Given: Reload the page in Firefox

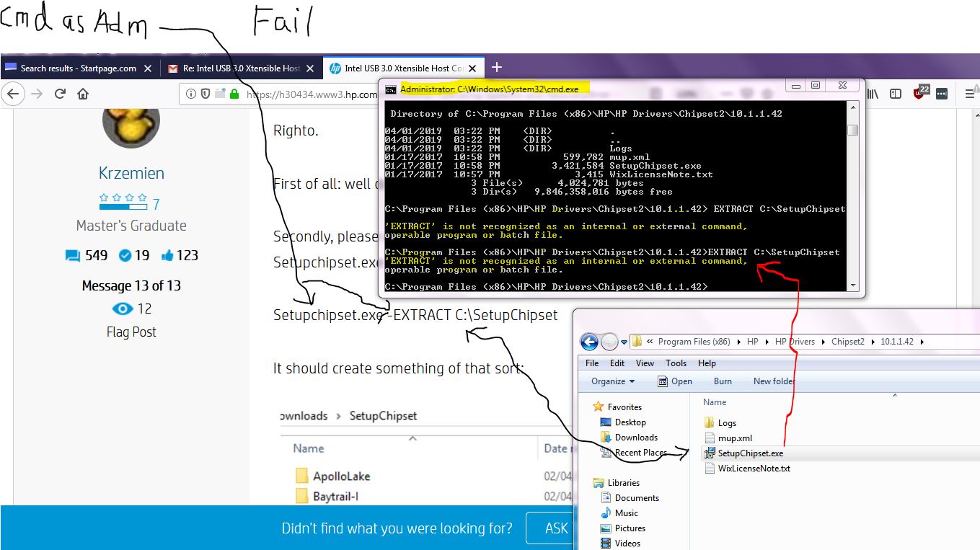Looking at the screenshot, I should point(60,94).
